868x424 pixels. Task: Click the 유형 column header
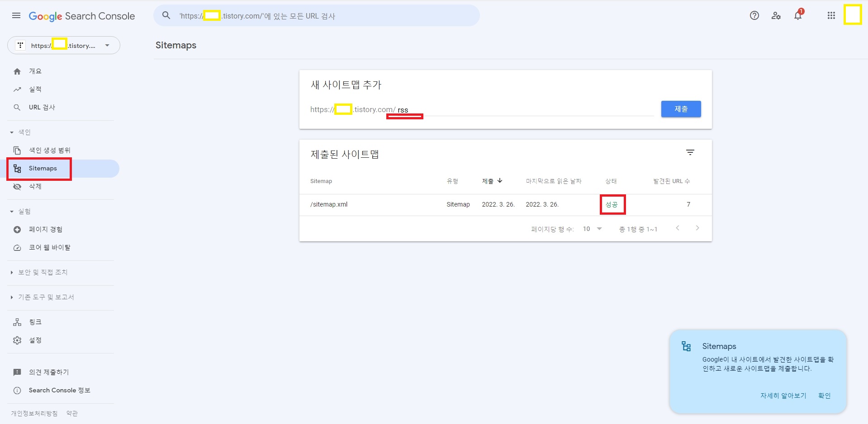452,181
